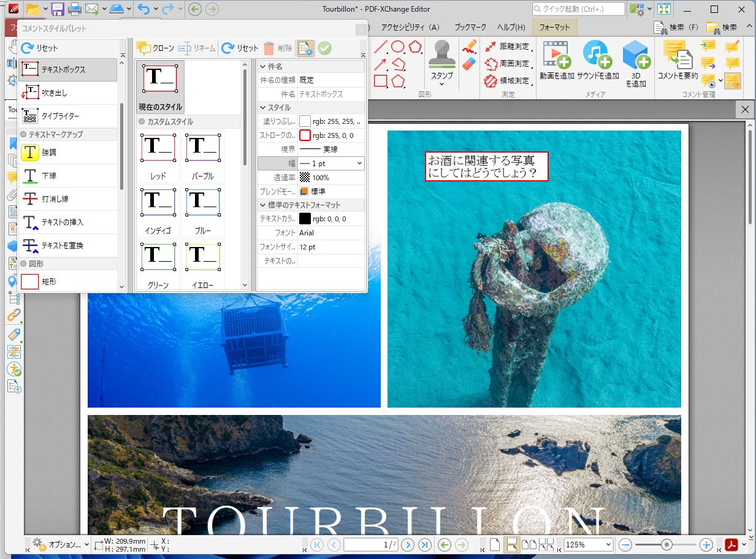756x559 pixels.
Task: Open the ブックマーク ribbon tab
Action: pos(470,27)
